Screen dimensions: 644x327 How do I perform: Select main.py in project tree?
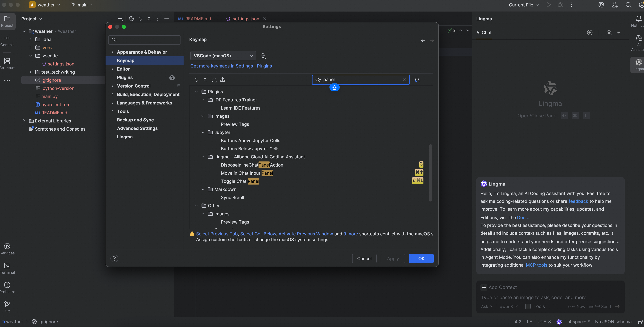point(49,97)
